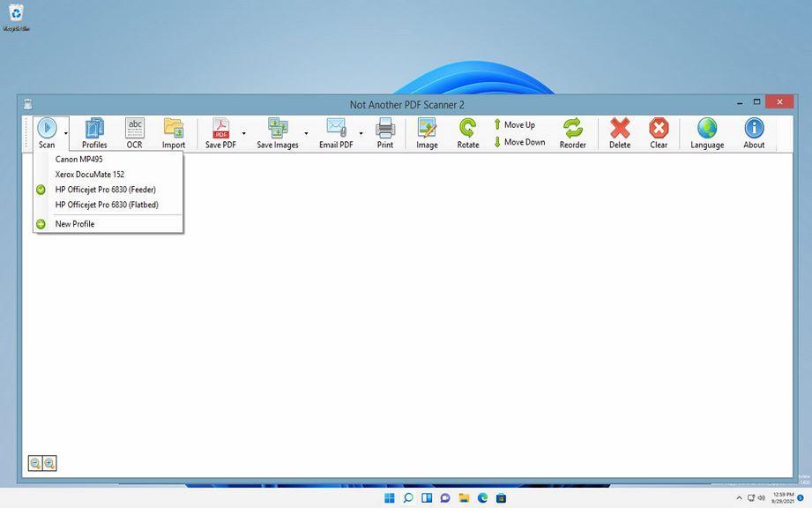Pick Xerox DocuMate 152 from list

pyautogui.click(x=89, y=175)
